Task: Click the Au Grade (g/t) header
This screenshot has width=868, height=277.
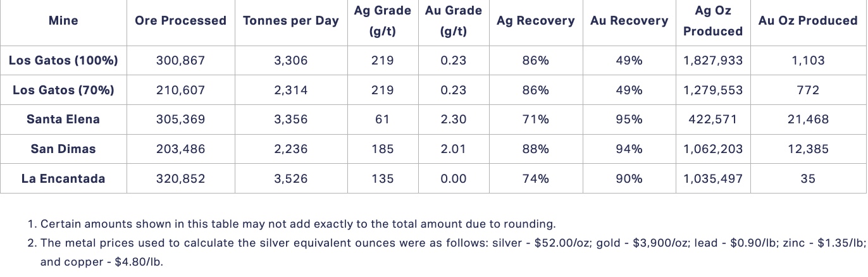Action: point(453,21)
